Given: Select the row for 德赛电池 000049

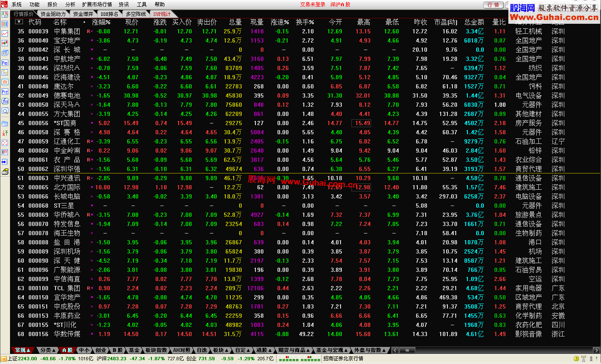Looking at the screenshot, I should click(x=305, y=95).
